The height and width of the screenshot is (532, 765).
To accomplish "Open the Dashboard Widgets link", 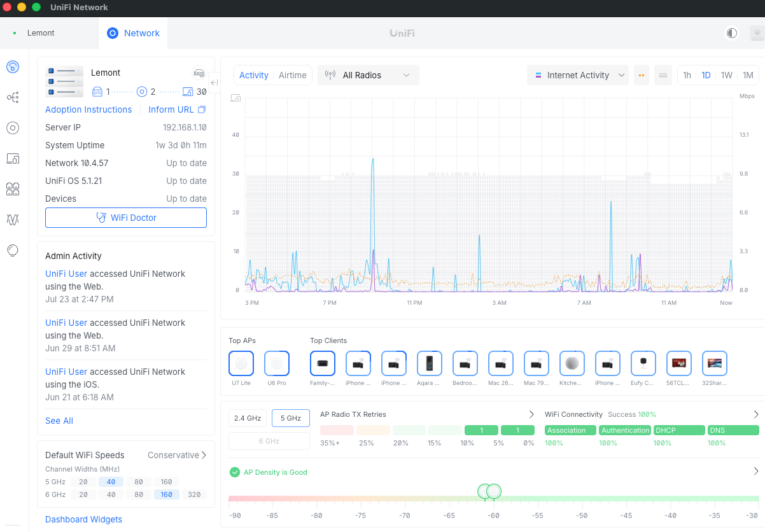I will [83, 519].
